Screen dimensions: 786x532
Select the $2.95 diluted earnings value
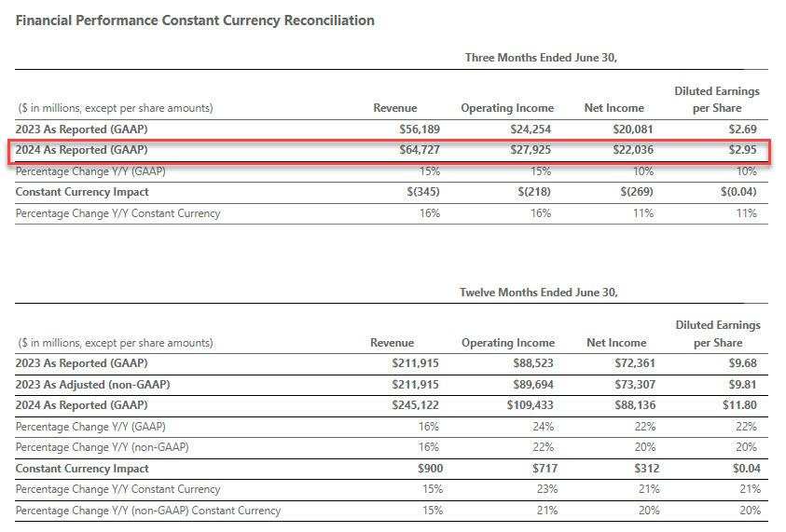tap(742, 150)
